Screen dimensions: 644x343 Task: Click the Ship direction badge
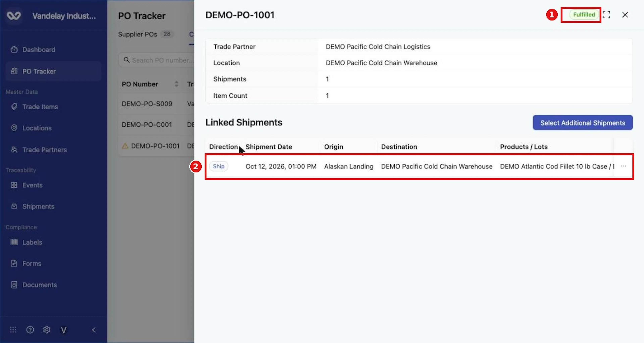point(219,166)
